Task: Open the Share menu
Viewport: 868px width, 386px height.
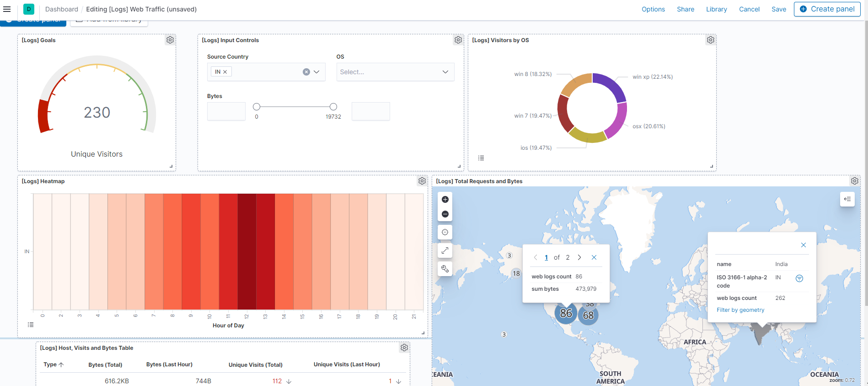Action: 685,9
